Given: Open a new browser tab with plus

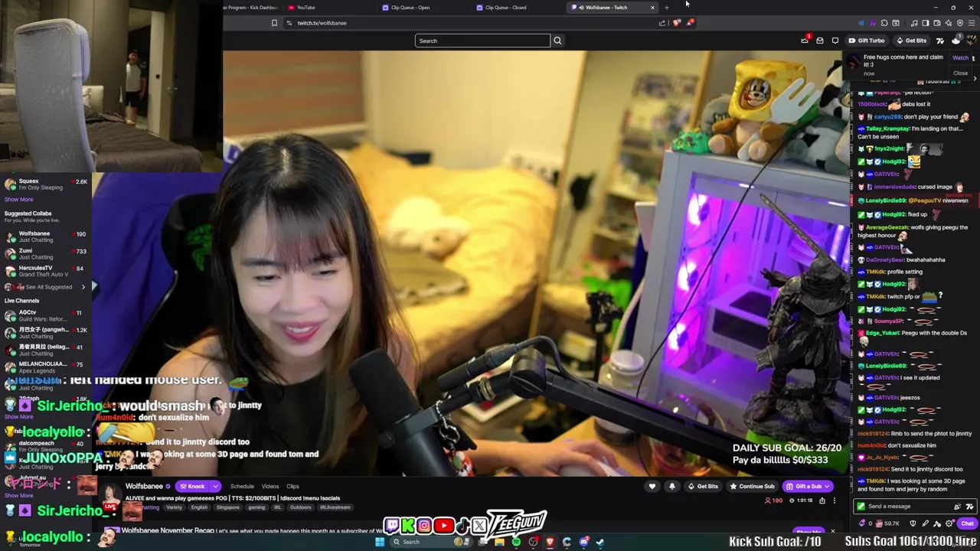Looking at the screenshot, I should 667,8.
